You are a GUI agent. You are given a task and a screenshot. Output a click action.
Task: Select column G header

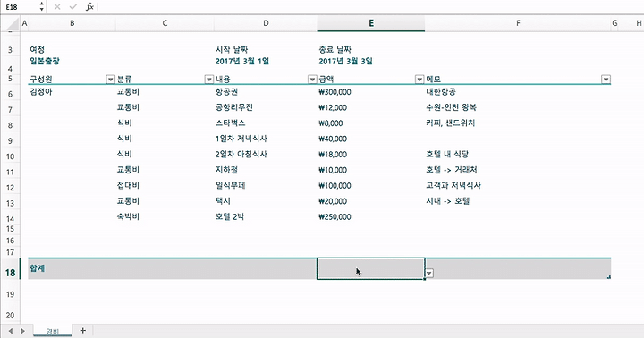pyautogui.click(x=614, y=23)
